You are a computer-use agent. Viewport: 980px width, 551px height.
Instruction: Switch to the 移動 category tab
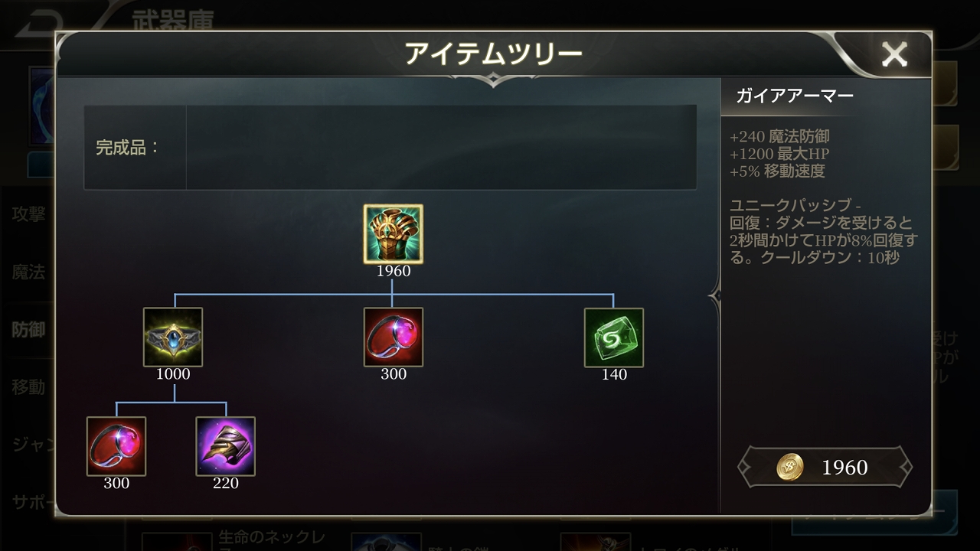pyautogui.click(x=28, y=387)
